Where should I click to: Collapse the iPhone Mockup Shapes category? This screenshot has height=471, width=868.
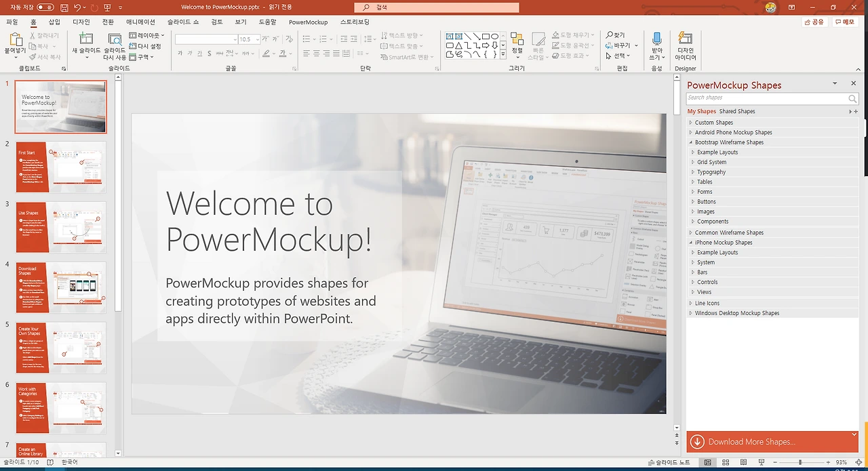click(690, 243)
